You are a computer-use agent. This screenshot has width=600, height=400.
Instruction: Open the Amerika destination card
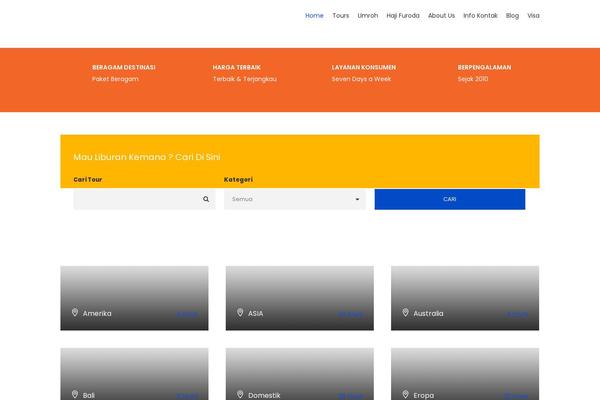coord(134,298)
